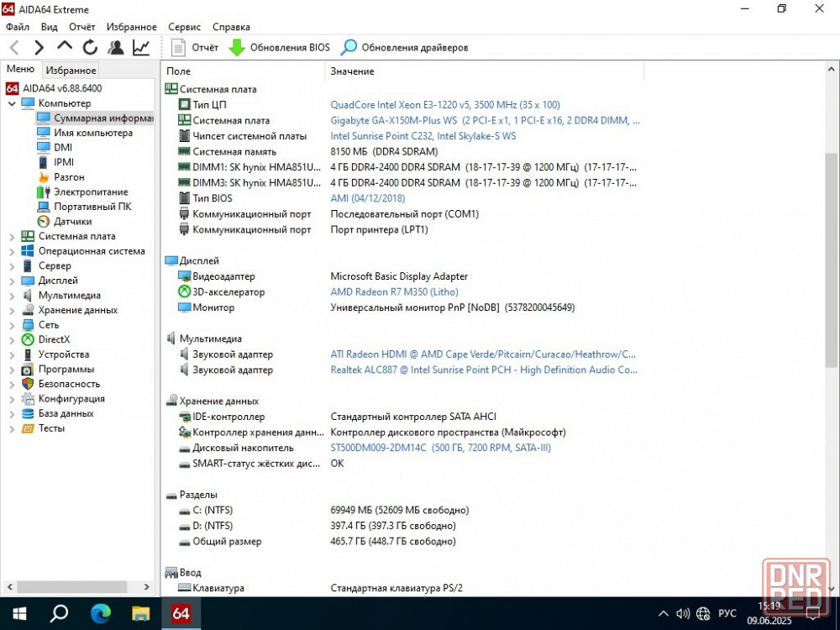
Task: Open the Избранное menu in menu bar
Action: tap(132, 27)
